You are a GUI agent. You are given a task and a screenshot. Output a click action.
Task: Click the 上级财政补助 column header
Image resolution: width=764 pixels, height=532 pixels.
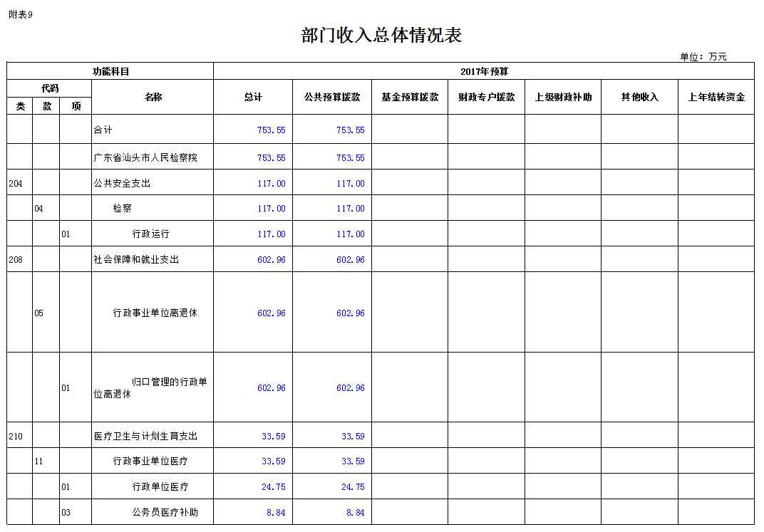coord(563,97)
